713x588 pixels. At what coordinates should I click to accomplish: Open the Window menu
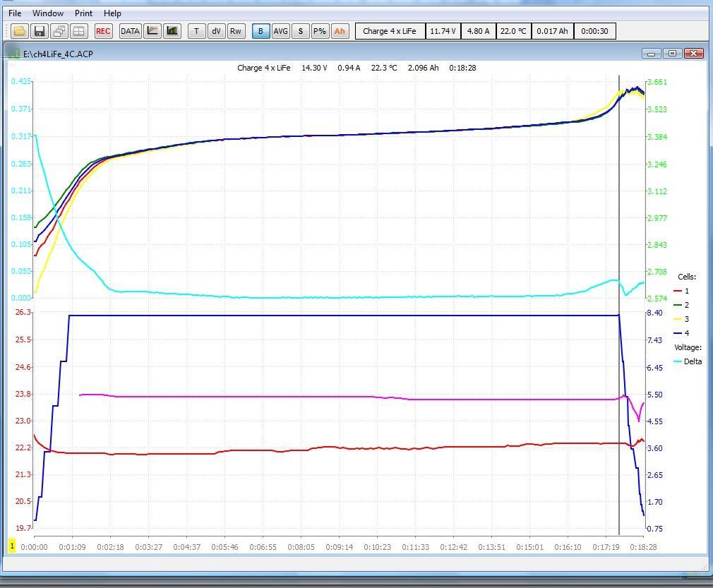(48, 13)
